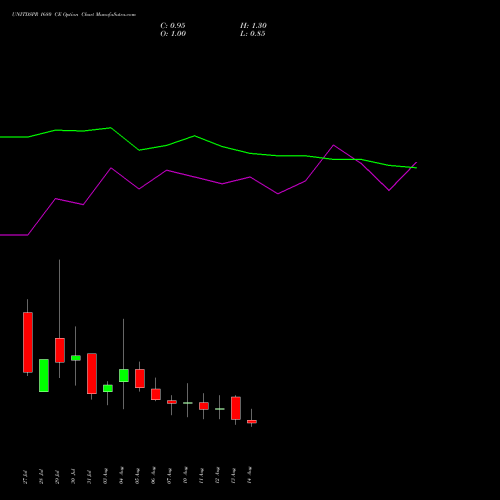
Task: Click the '14 Aug' date label
Action: 249,476
